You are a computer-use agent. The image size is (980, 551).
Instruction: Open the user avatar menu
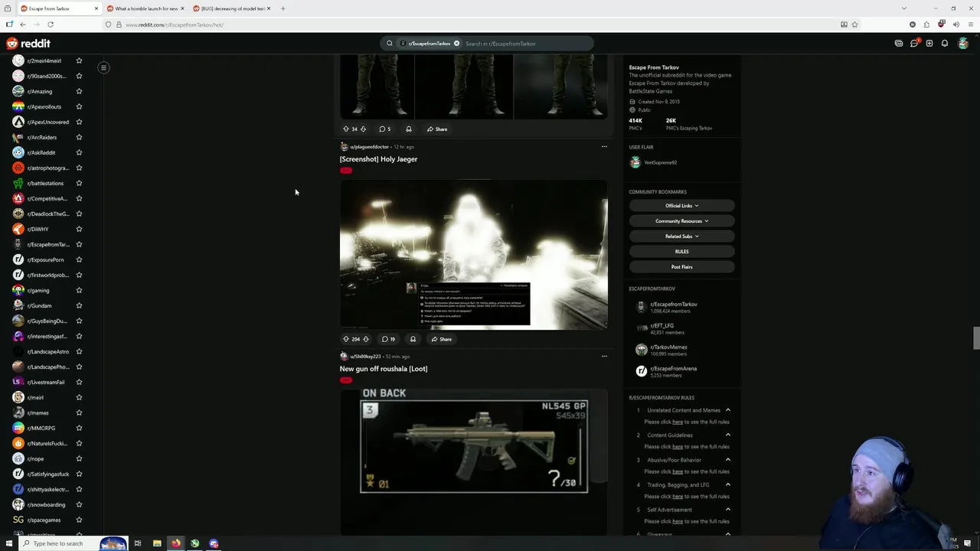coord(963,44)
